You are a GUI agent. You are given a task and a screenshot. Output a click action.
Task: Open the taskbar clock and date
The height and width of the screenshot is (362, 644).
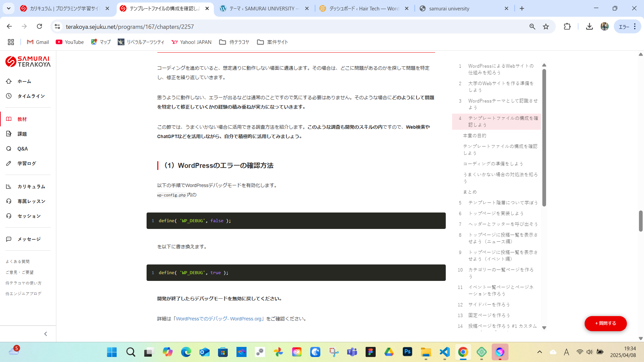[x=623, y=352]
